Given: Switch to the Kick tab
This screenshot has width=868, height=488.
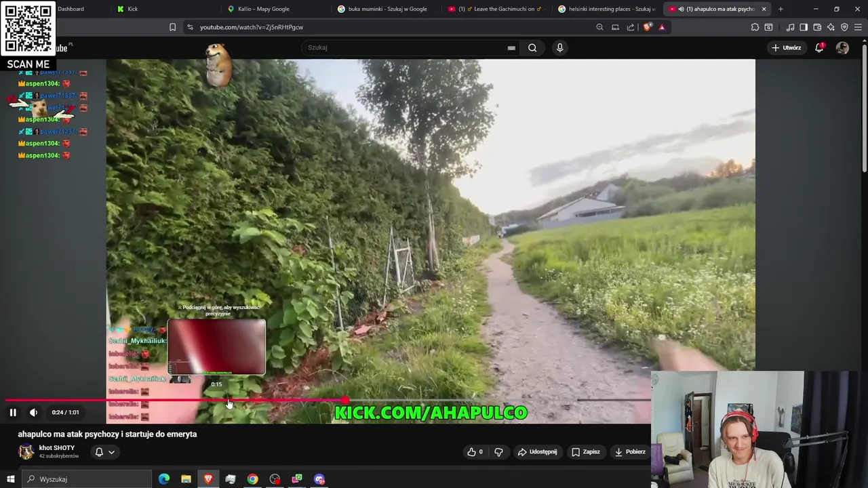Looking at the screenshot, I should click(163, 9).
